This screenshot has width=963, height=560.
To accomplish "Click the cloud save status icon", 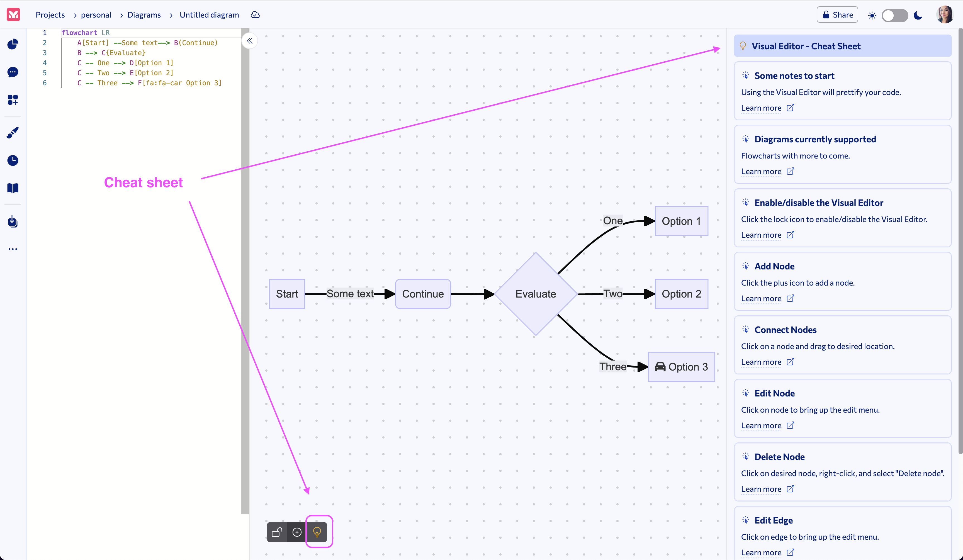I will pos(255,15).
